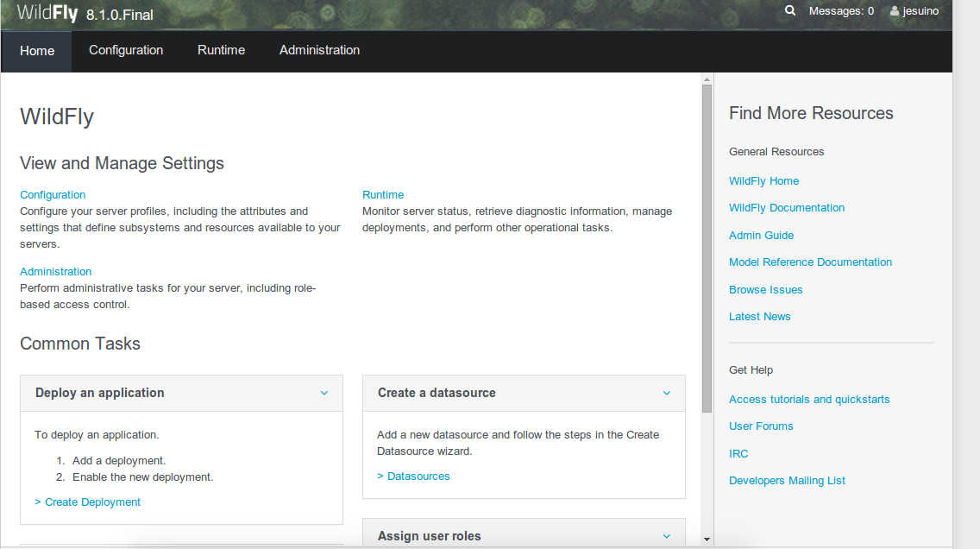The width and height of the screenshot is (980, 549).
Task: Visit the WildFly Home resource link
Action: [x=763, y=180]
